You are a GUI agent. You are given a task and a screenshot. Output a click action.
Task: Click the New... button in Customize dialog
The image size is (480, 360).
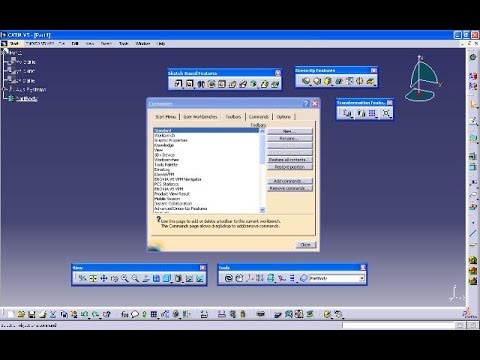pos(290,131)
